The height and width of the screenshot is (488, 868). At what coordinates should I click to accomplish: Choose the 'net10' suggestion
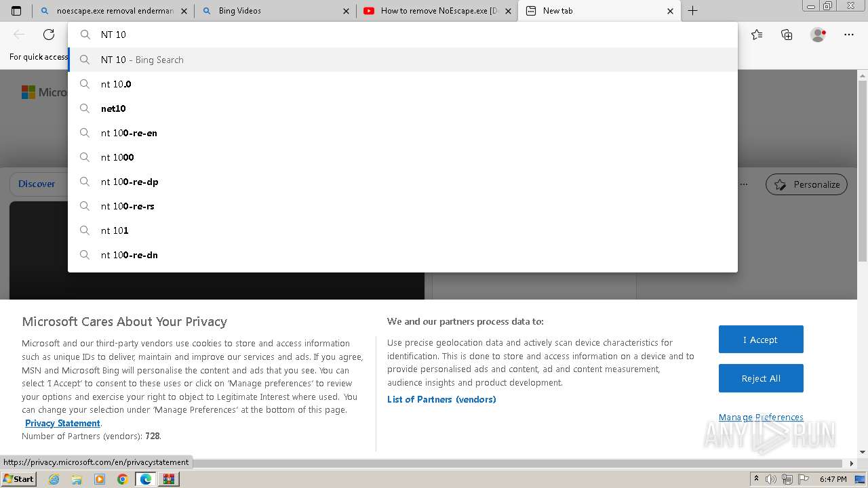pyautogui.click(x=403, y=108)
